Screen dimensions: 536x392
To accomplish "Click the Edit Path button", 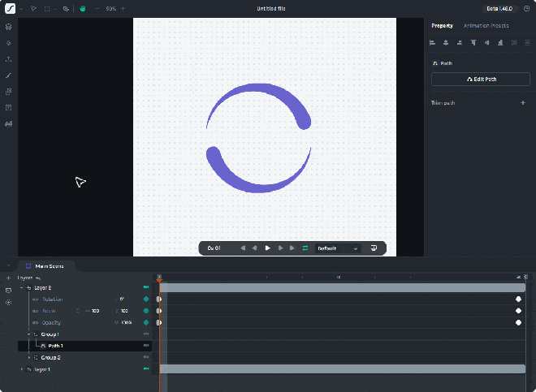I will (481, 79).
